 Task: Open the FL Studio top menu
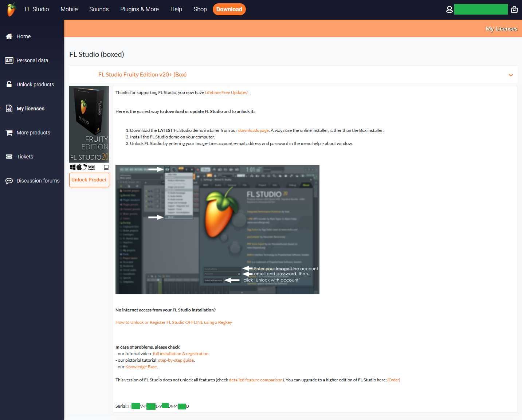coord(37,9)
